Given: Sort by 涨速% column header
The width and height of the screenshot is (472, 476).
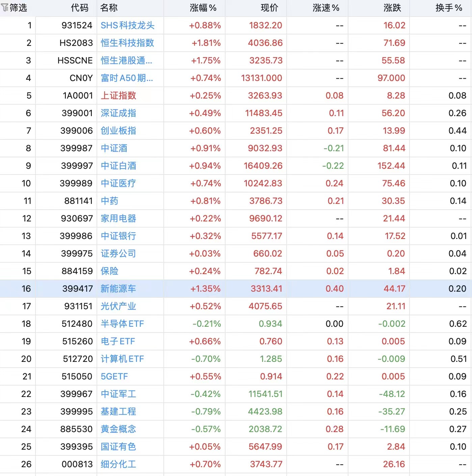Looking at the screenshot, I should (x=326, y=8).
